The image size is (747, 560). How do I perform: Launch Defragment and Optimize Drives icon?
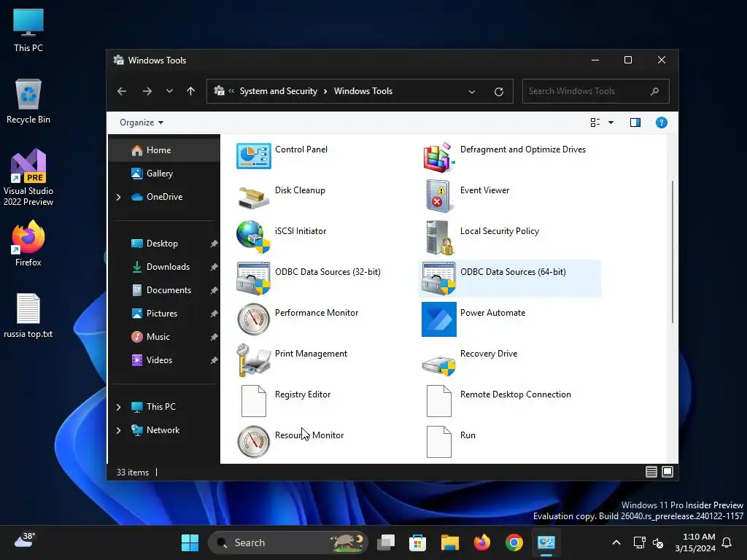(438, 157)
